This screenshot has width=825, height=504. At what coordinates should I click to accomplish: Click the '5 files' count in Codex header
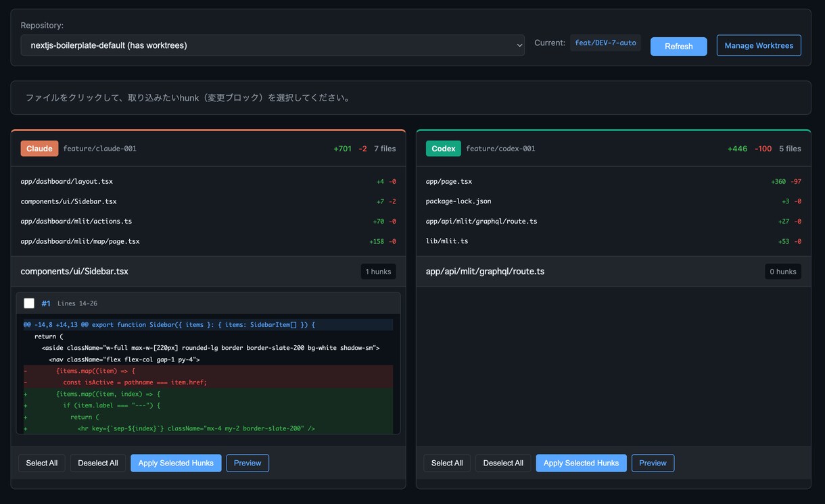(790, 149)
